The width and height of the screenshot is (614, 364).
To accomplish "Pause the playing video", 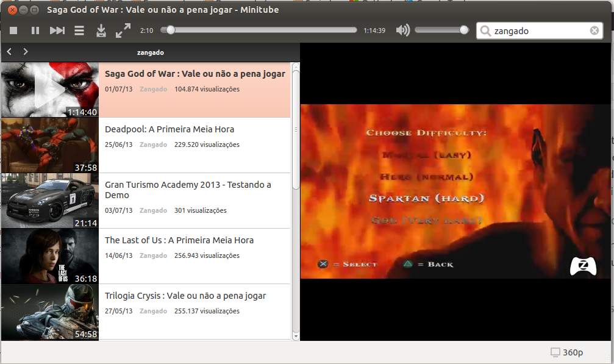I will click(35, 30).
